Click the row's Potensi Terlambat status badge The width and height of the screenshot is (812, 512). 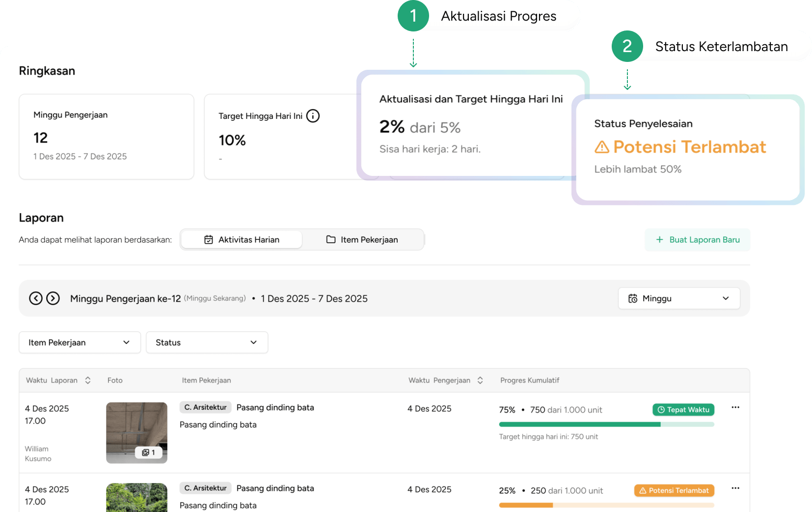(674, 490)
